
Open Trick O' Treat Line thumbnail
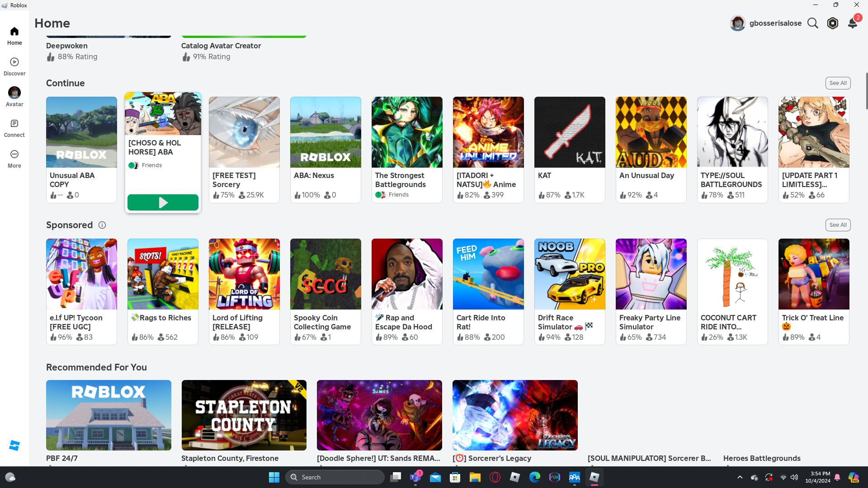point(814,274)
